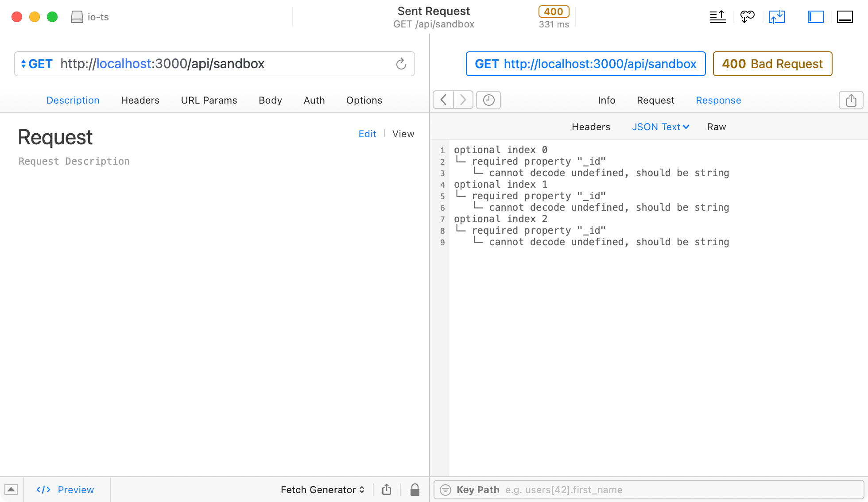Open the Body tab
Screen dimensions: 868x502
click(270, 100)
